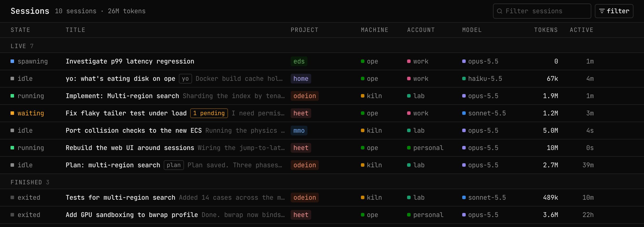Screen dimensions: 644x227
Task: Open Fix flaky tailer test under load
Action: [x=126, y=113]
